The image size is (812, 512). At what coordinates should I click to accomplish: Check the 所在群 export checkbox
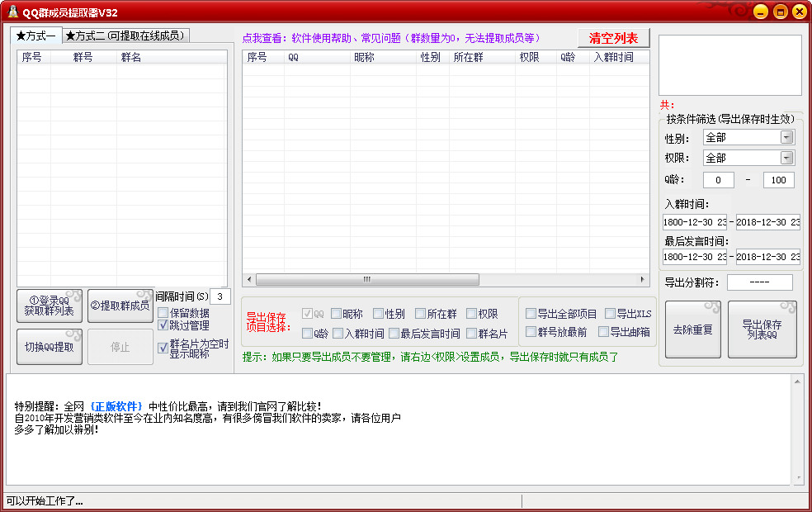pyautogui.click(x=421, y=314)
